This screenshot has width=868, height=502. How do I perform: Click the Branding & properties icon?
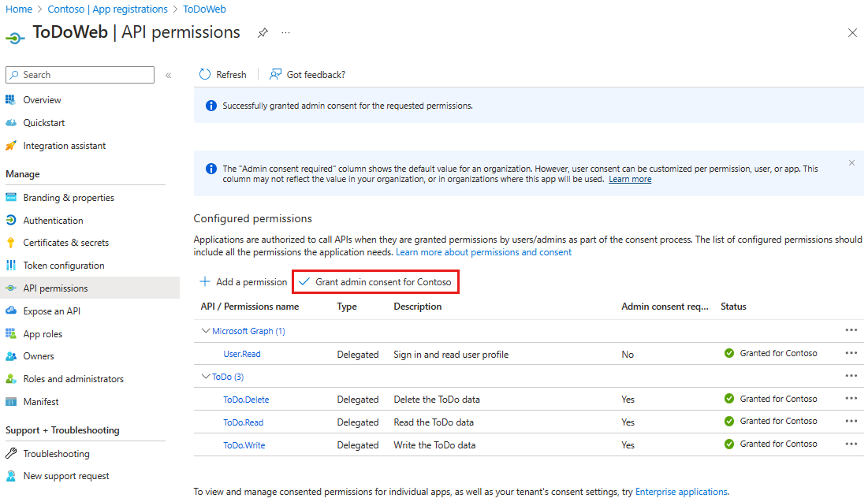click(x=10, y=197)
